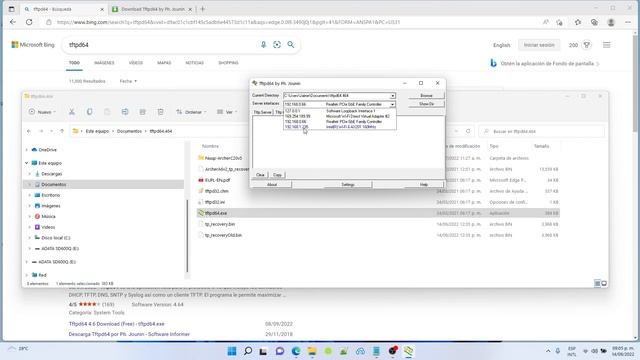Open the Ordenar sort dropdown

pos(191,112)
